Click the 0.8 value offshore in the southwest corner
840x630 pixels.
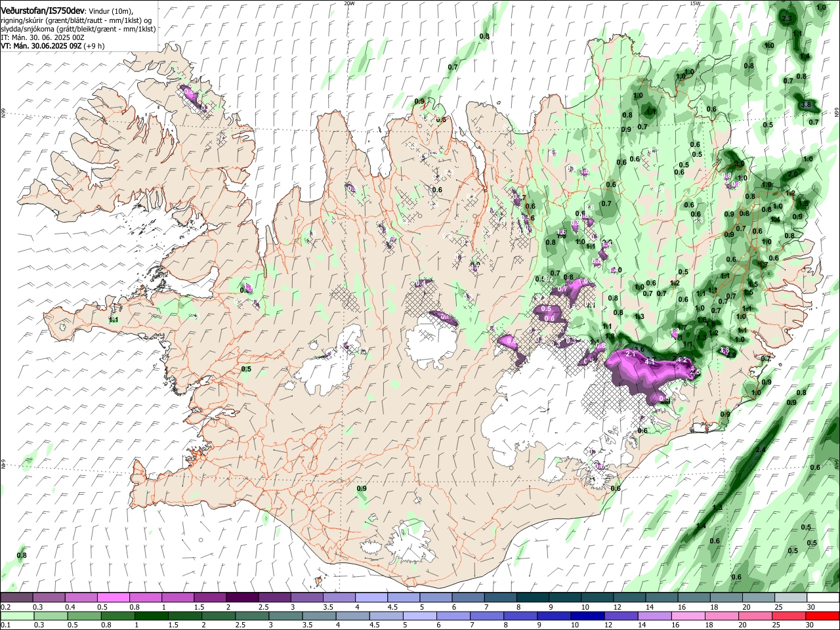22,556
